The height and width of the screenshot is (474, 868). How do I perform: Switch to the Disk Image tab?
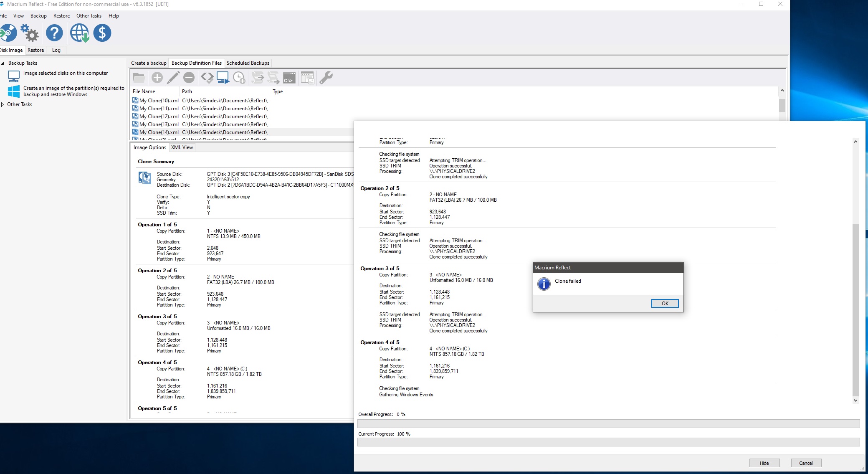point(12,50)
